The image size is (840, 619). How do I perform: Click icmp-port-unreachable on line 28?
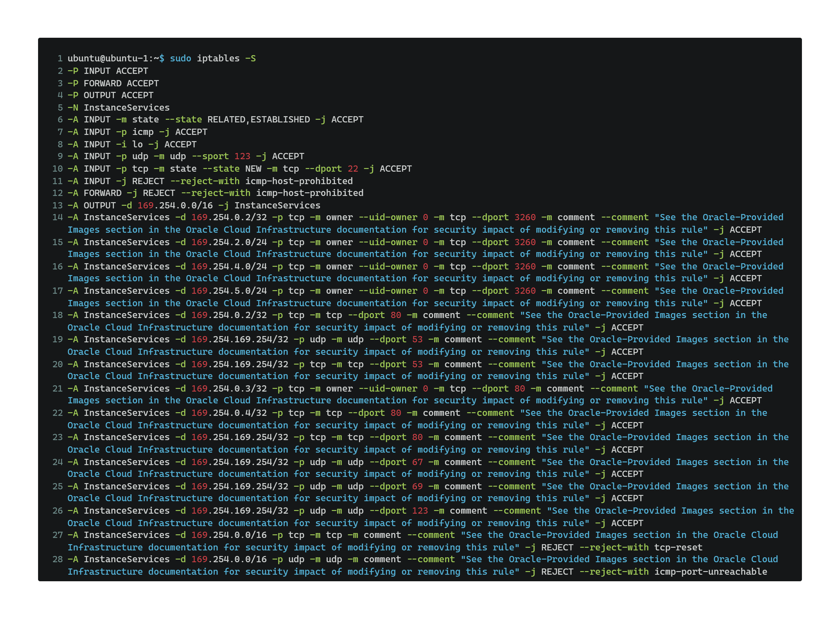[x=710, y=572]
